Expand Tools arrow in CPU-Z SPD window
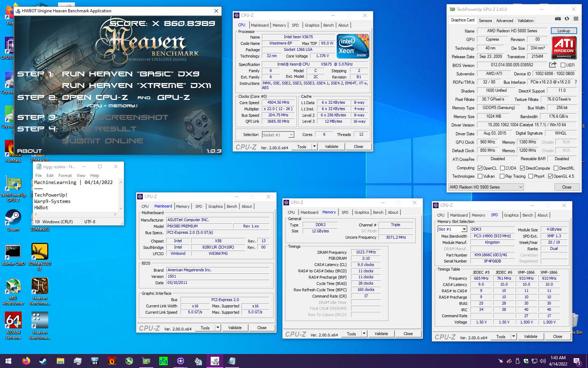 pos(513,336)
